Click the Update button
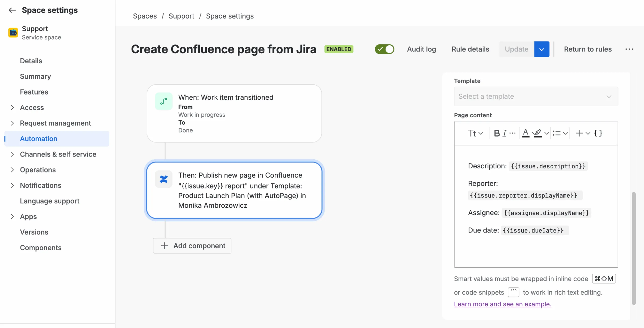The width and height of the screenshot is (644, 328). [x=516, y=49]
